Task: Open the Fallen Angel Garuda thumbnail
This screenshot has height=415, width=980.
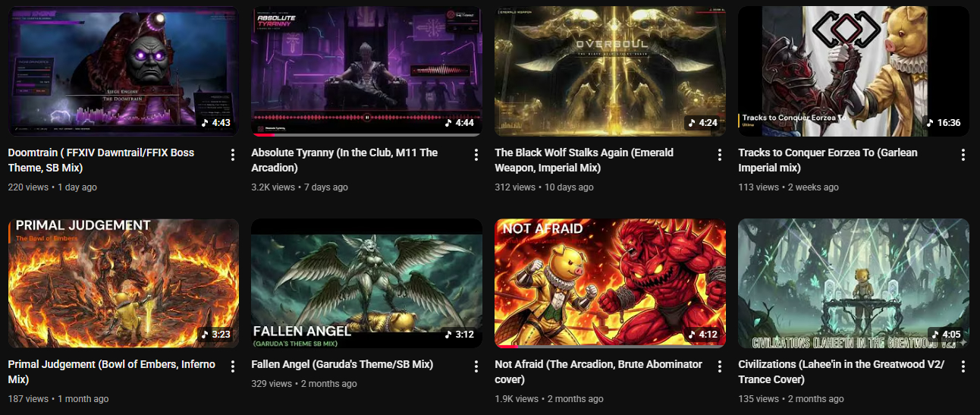Action: (366, 283)
